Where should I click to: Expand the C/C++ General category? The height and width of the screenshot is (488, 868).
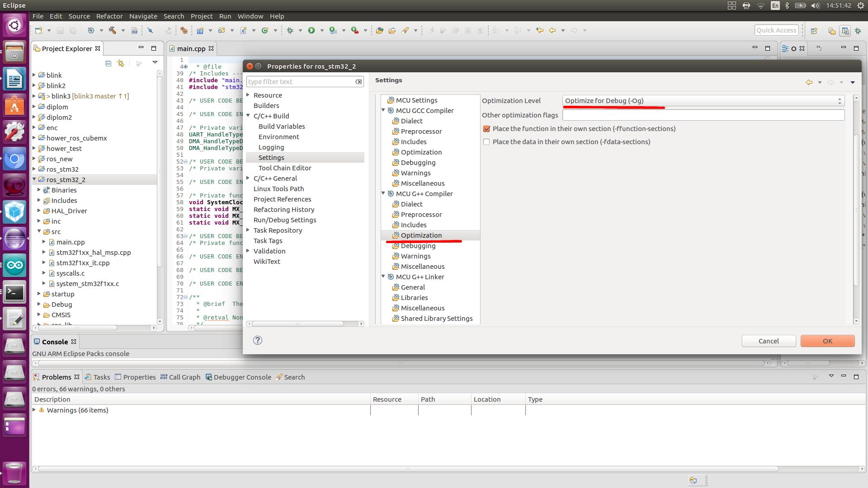[248, 178]
